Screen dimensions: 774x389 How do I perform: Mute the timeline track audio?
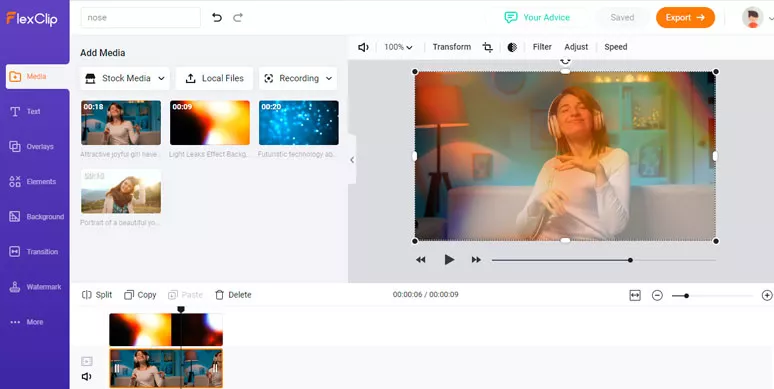pyautogui.click(x=86, y=377)
